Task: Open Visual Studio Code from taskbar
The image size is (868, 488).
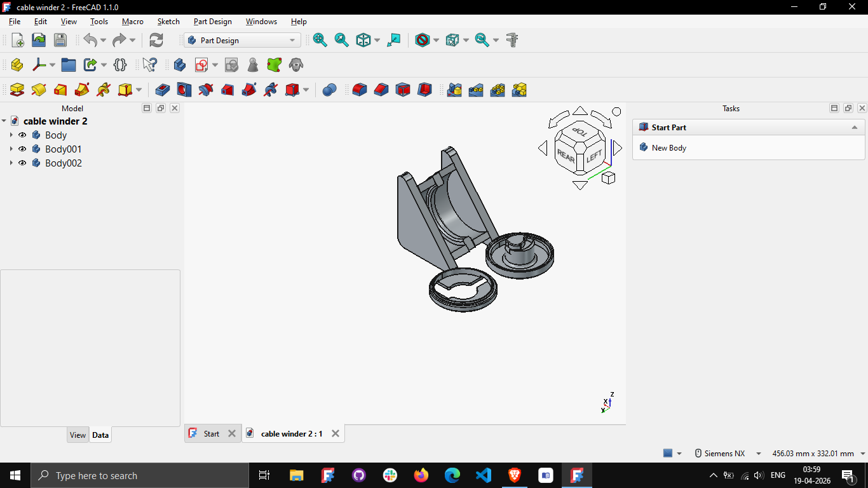Action: point(484,475)
